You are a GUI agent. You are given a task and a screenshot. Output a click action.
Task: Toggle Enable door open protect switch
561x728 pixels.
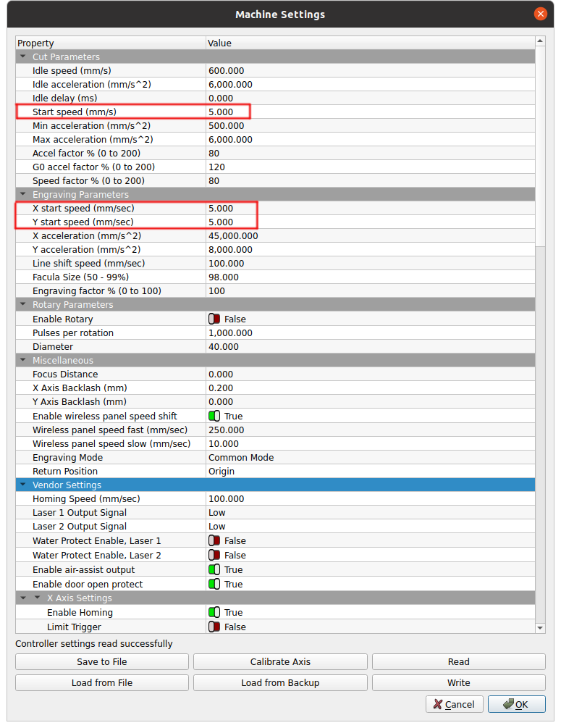point(214,584)
